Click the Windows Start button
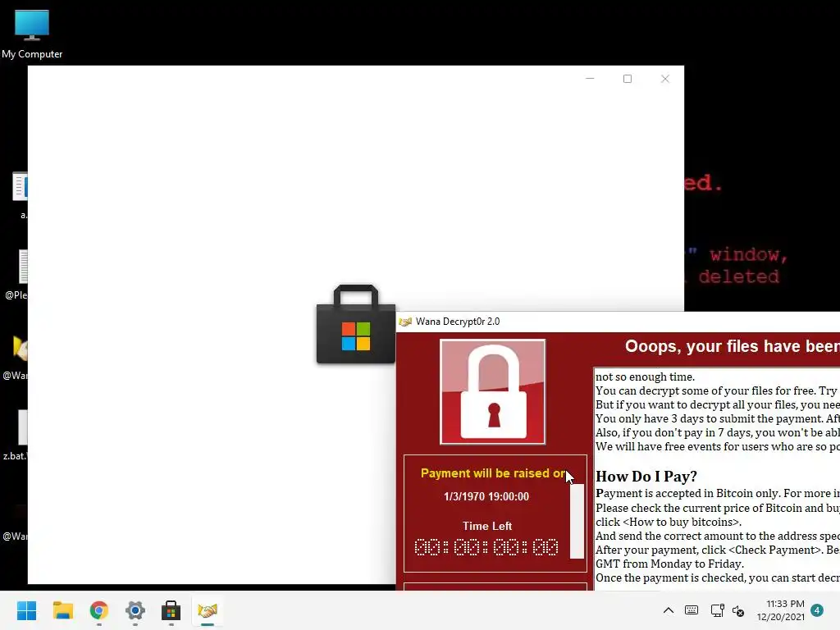The height and width of the screenshot is (630, 840). pos(27,610)
